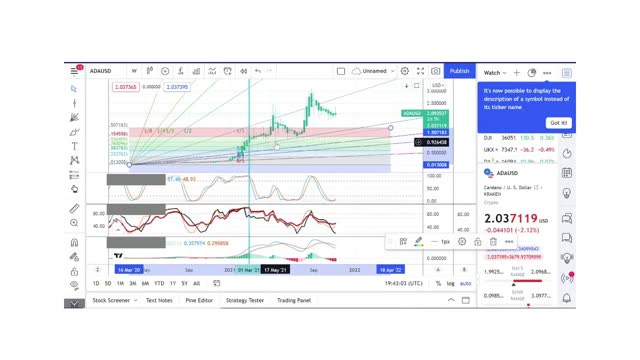Switch to the Trading Panel tab

click(294, 300)
